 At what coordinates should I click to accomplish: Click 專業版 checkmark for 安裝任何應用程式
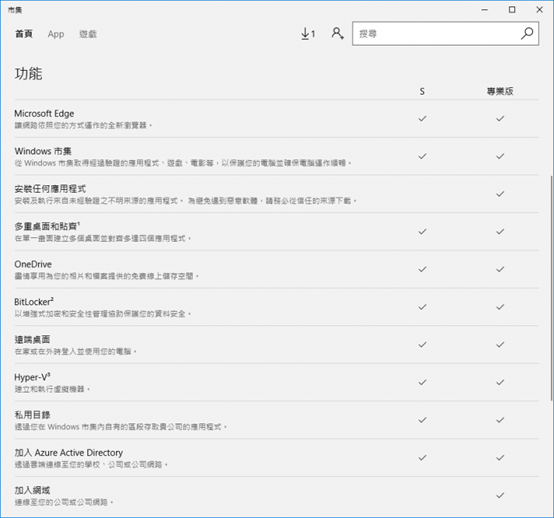click(500, 194)
